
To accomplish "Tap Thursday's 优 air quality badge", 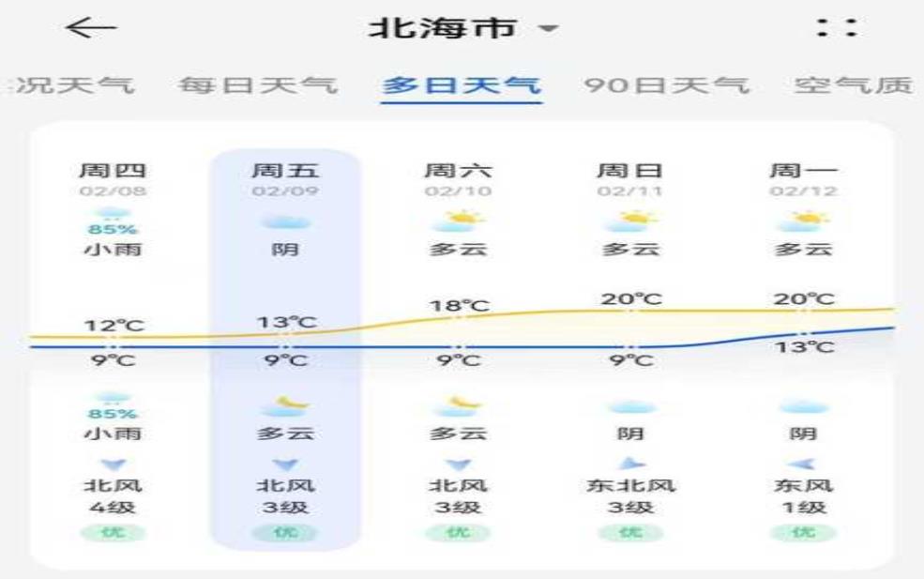I will pos(113,532).
